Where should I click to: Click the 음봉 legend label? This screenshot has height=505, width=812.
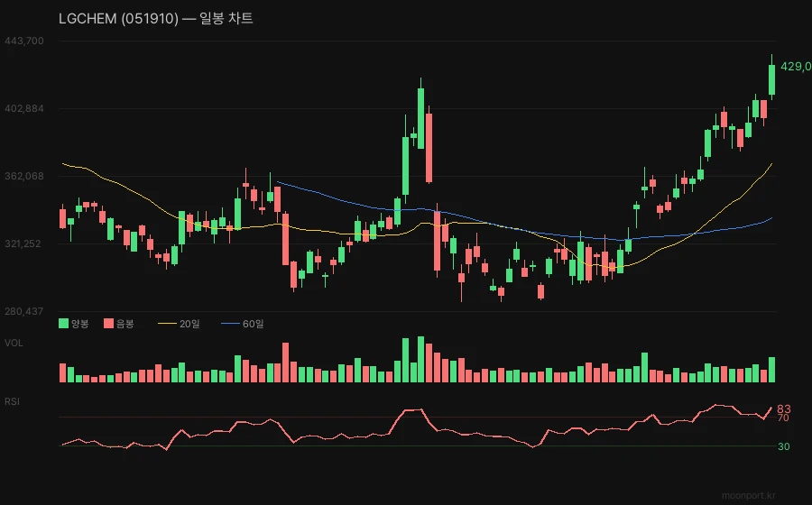click(x=125, y=324)
